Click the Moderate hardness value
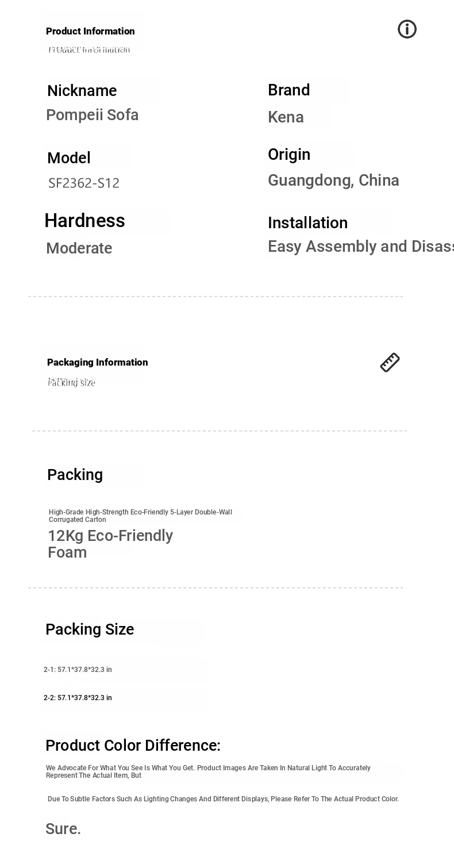Image resolution: width=454 pixels, height=868 pixels. [x=79, y=248]
